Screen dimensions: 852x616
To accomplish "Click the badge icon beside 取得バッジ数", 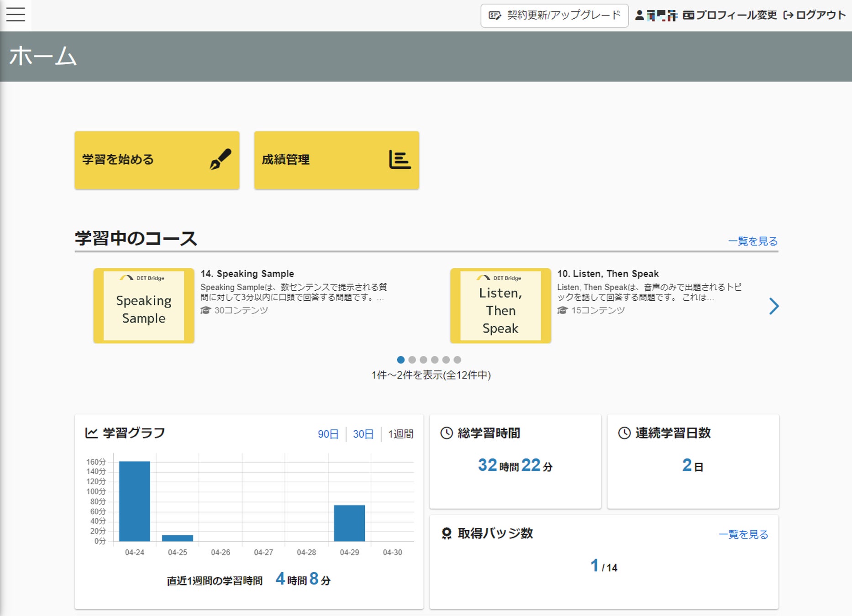I will [x=447, y=533].
